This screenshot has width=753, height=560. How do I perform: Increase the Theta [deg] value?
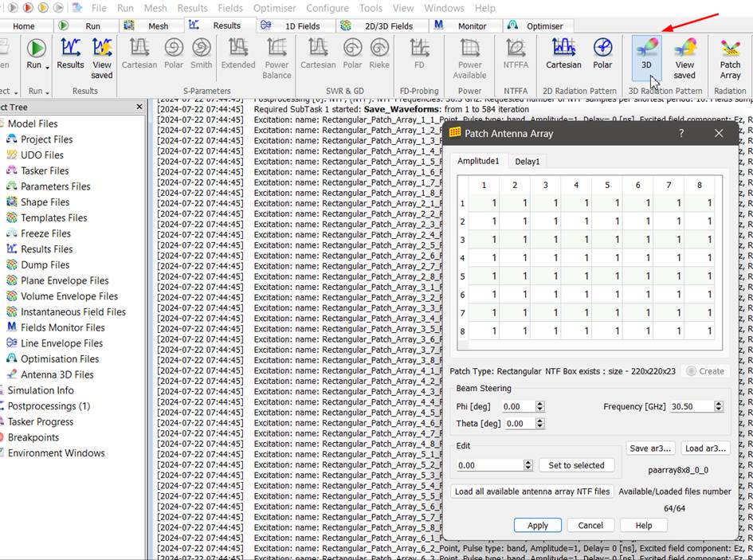(539, 421)
